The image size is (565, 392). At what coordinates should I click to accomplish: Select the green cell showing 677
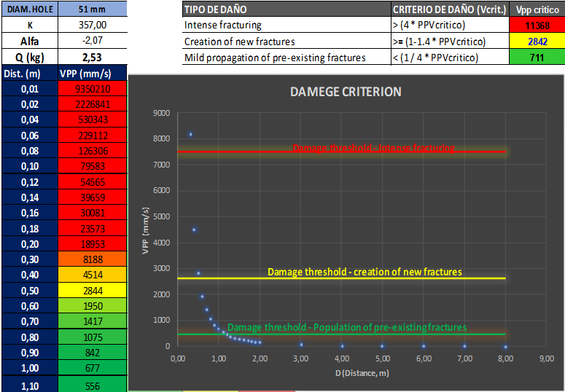[x=93, y=368]
